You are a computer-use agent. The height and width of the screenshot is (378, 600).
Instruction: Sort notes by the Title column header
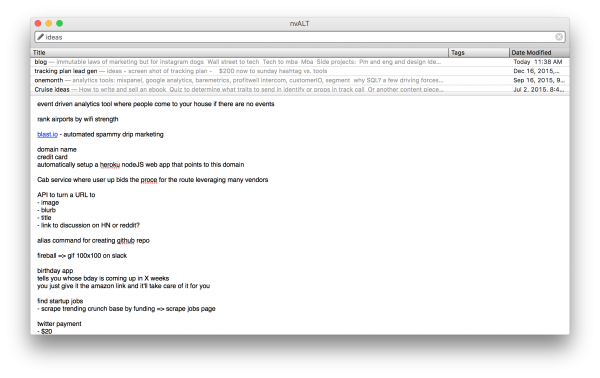click(x=239, y=52)
